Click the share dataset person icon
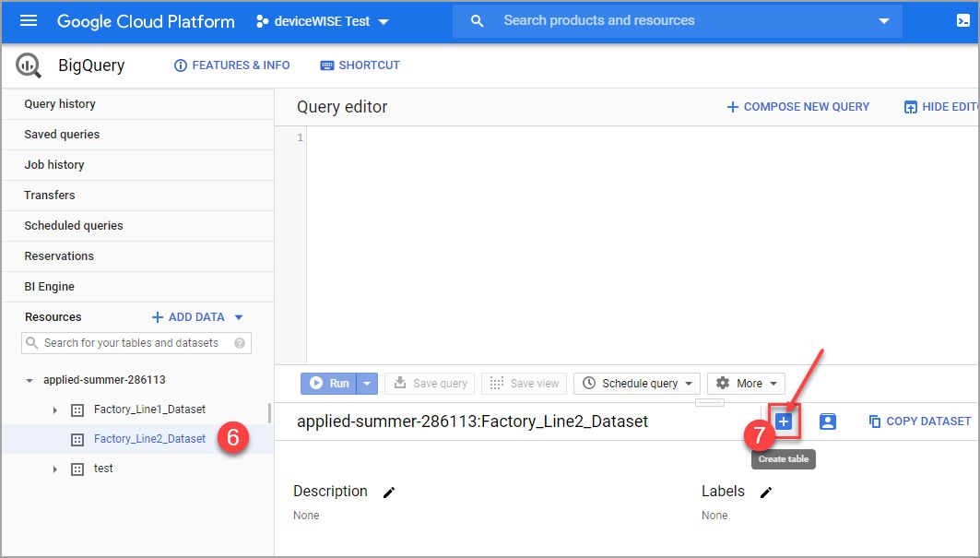Image resolution: width=980 pixels, height=558 pixels. pyautogui.click(x=828, y=421)
